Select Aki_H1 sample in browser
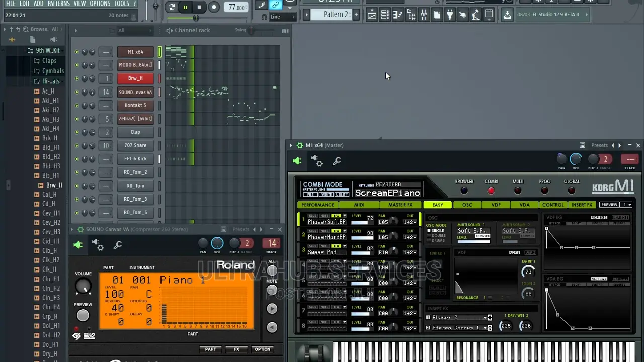644x362 pixels. [x=50, y=101]
